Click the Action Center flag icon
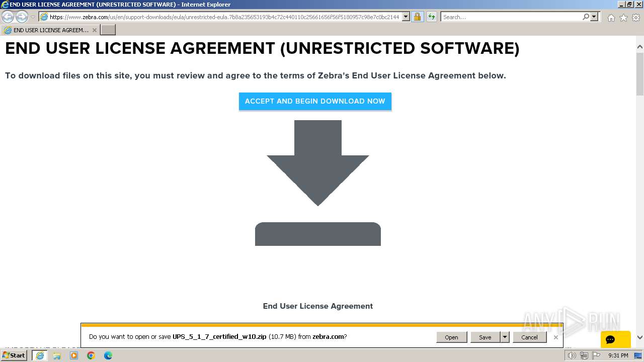This screenshot has height=362, width=644. point(595,355)
